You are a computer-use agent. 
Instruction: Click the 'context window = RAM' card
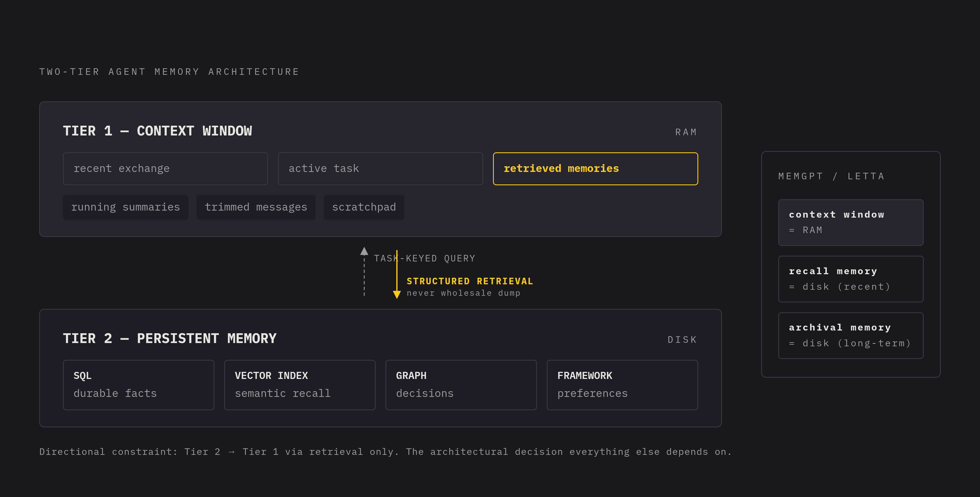[851, 223]
